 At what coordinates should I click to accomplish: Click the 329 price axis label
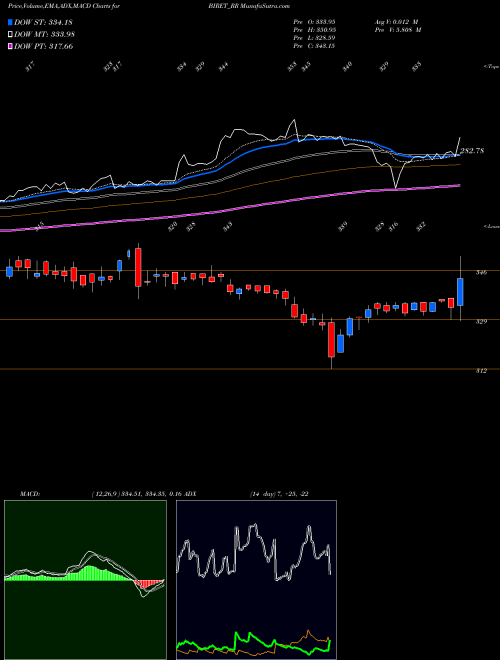[481, 322]
